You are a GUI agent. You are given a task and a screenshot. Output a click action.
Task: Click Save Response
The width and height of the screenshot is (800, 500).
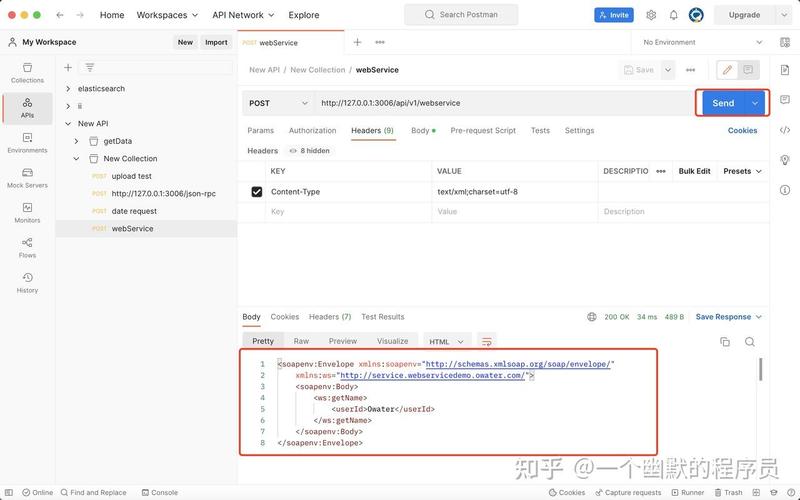coord(723,317)
